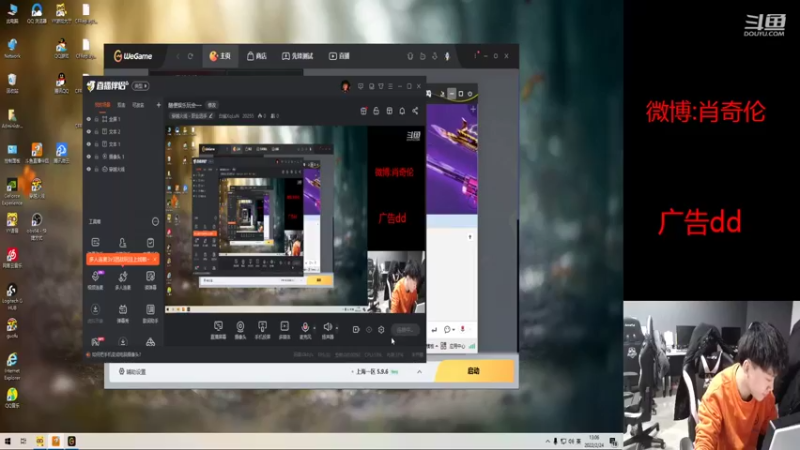Screen dimensions: 800x450
Task: Click the 启动 launch button in WeGame
Action: click(x=474, y=371)
